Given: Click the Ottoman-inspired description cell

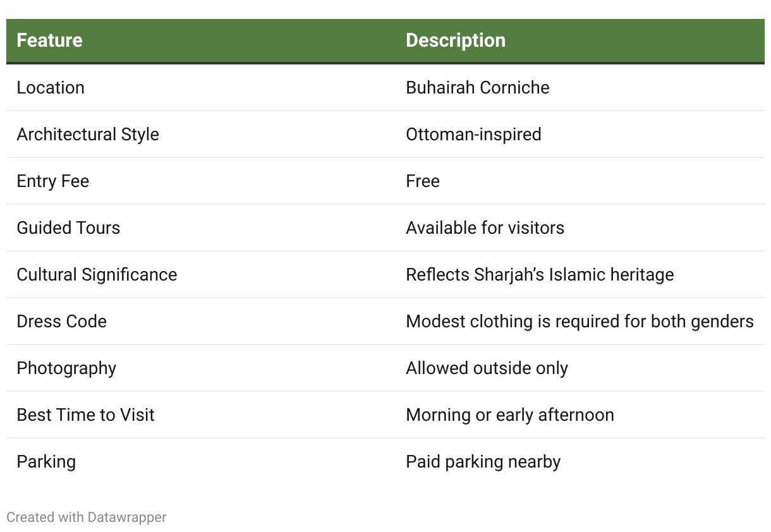Looking at the screenshot, I should (473, 135).
